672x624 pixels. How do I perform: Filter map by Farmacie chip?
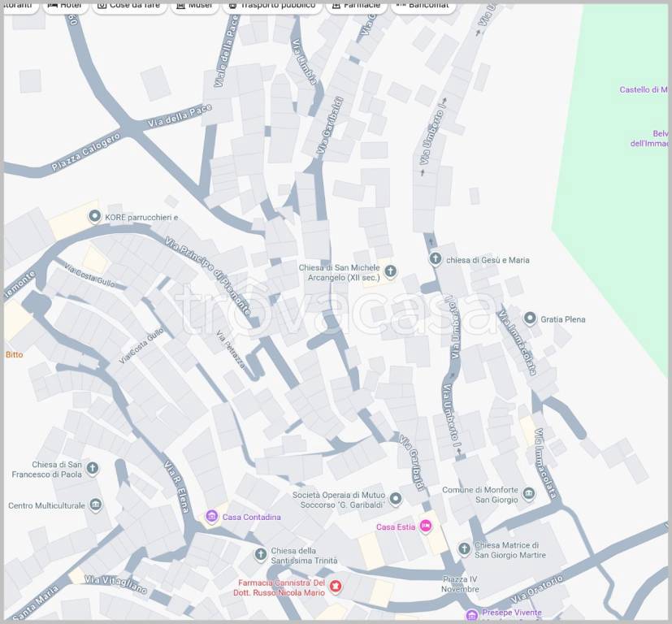pos(356,6)
